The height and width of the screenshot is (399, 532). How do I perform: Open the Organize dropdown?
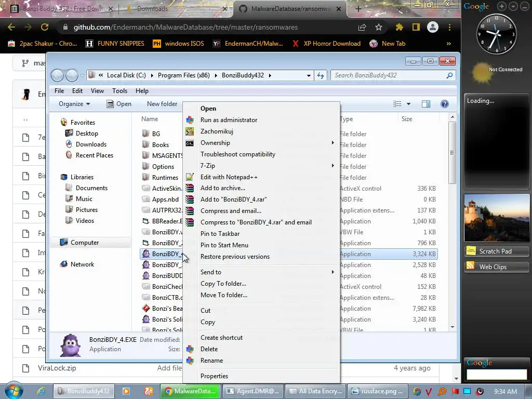(x=74, y=104)
